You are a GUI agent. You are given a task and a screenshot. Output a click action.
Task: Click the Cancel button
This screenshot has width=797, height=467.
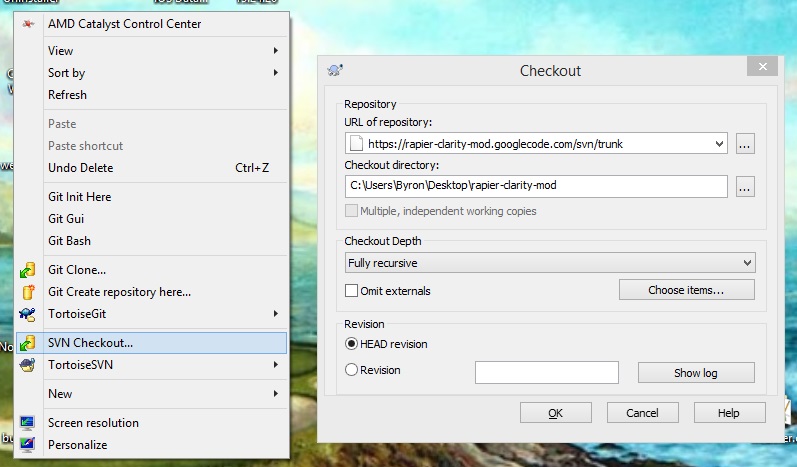pyautogui.click(x=642, y=413)
